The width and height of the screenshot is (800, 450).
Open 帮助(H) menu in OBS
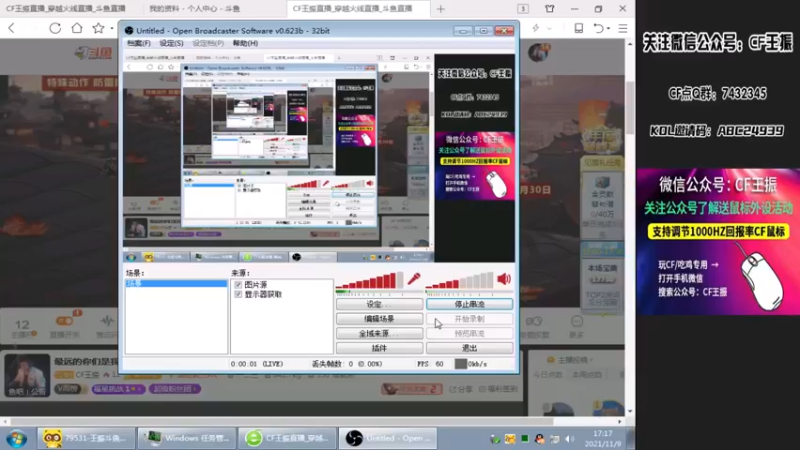pos(245,43)
